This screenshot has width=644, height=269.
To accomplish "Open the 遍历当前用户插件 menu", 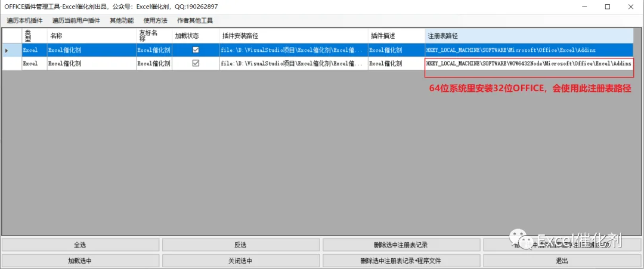I will [76, 20].
